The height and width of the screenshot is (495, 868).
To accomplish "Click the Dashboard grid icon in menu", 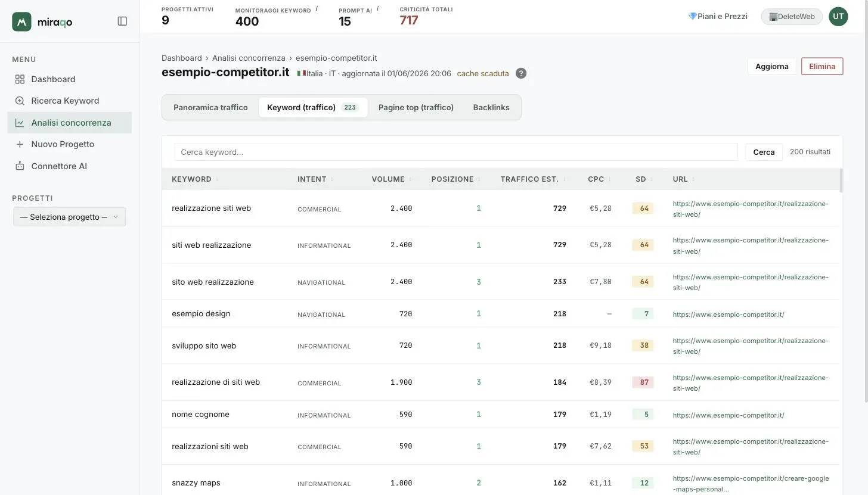I will click(x=20, y=79).
